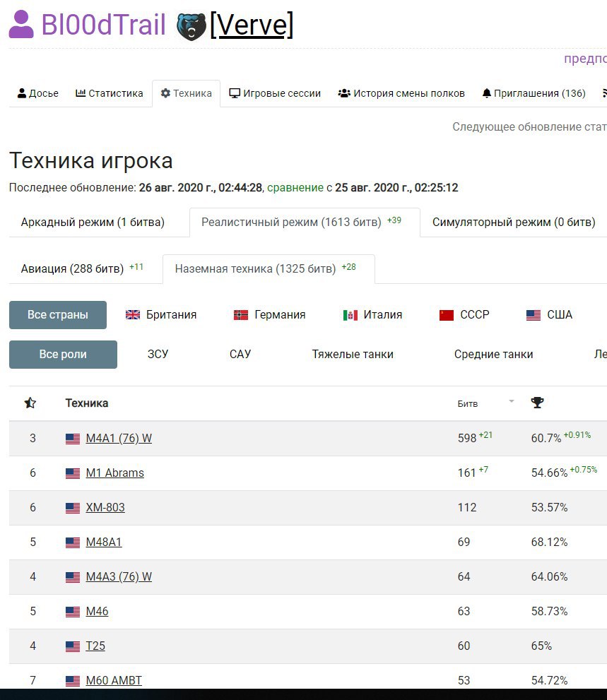
Task: Open the M48A1 vehicle link
Action: pyautogui.click(x=104, y=542)
